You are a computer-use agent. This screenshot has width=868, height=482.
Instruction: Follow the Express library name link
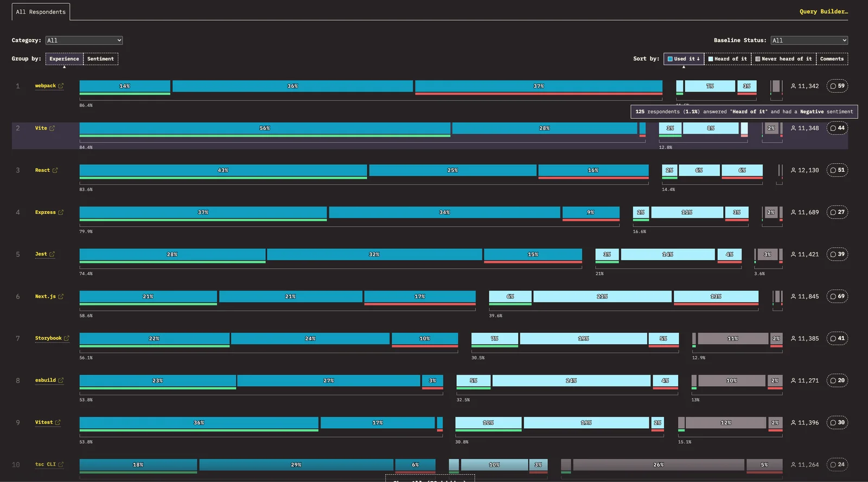[46, 212]
